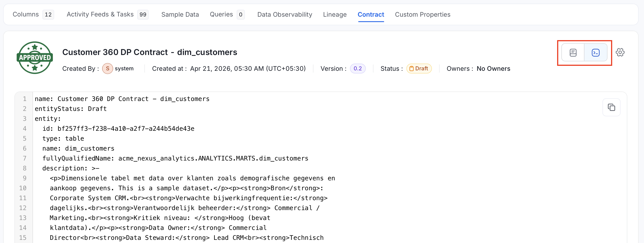Screen dimensions: 644x243
Task: Select the Contract tab
Action: click(371, 14)
